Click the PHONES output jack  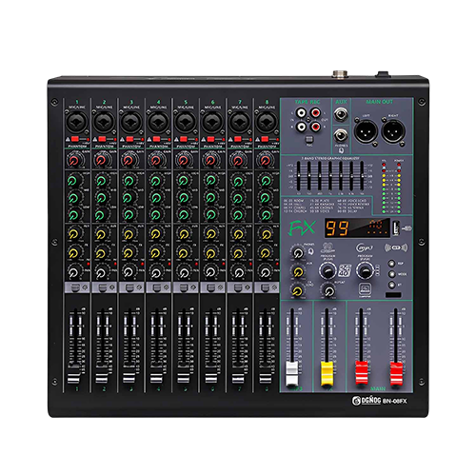pyautogui.click(x=341, y=136)
